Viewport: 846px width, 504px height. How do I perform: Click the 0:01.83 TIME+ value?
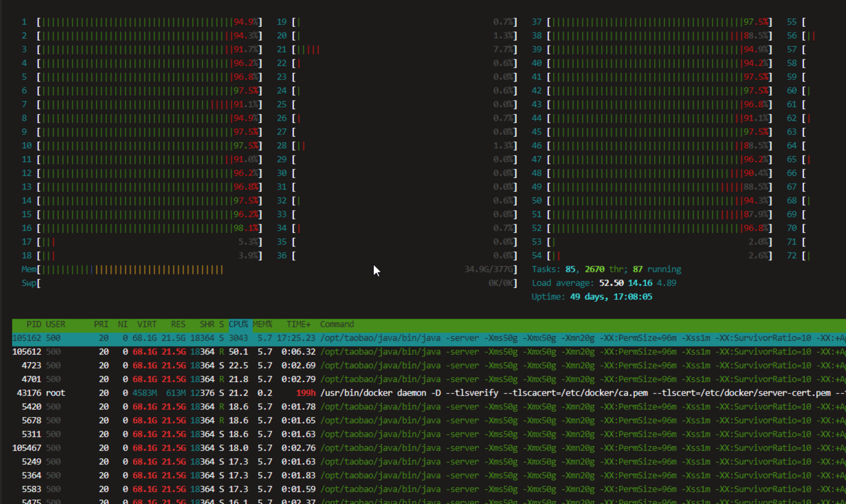(x=298, y=476)
